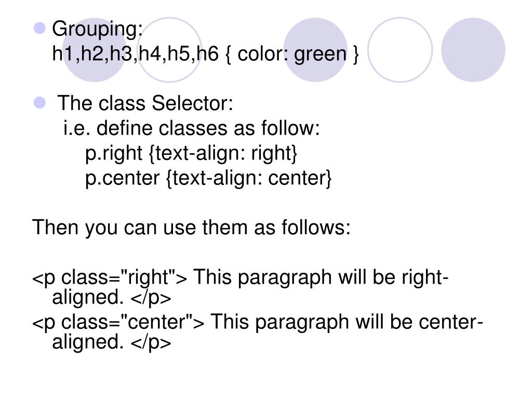Click The class Selector: heading
The height and width of the screenshot is (399, 532).
coord(145,103)
